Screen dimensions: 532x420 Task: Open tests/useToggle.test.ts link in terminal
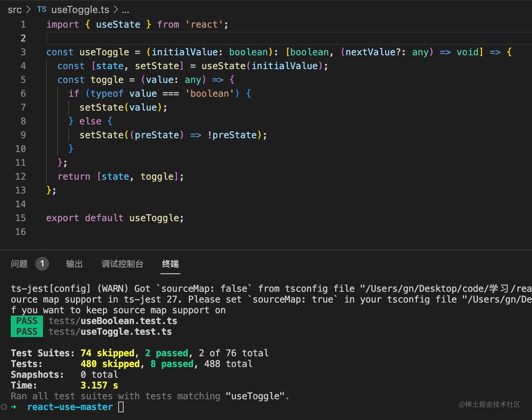click(110, 332)
